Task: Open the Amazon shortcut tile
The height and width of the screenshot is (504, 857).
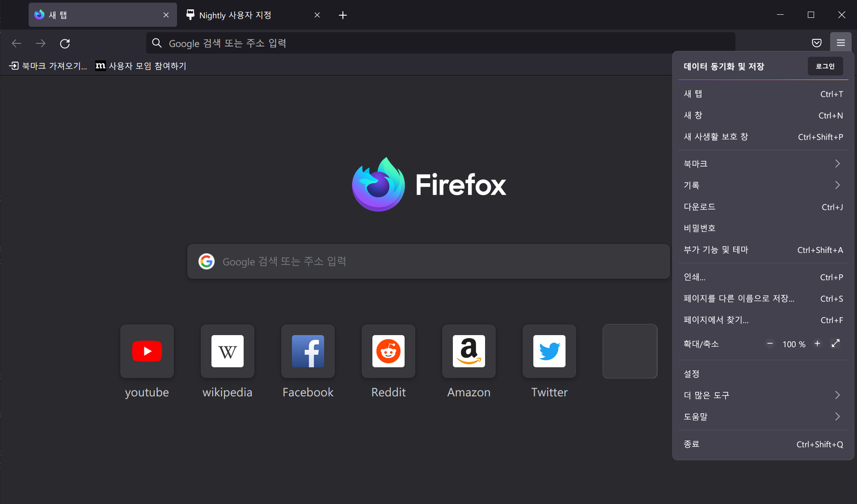Action: click(x=469, y=351)
